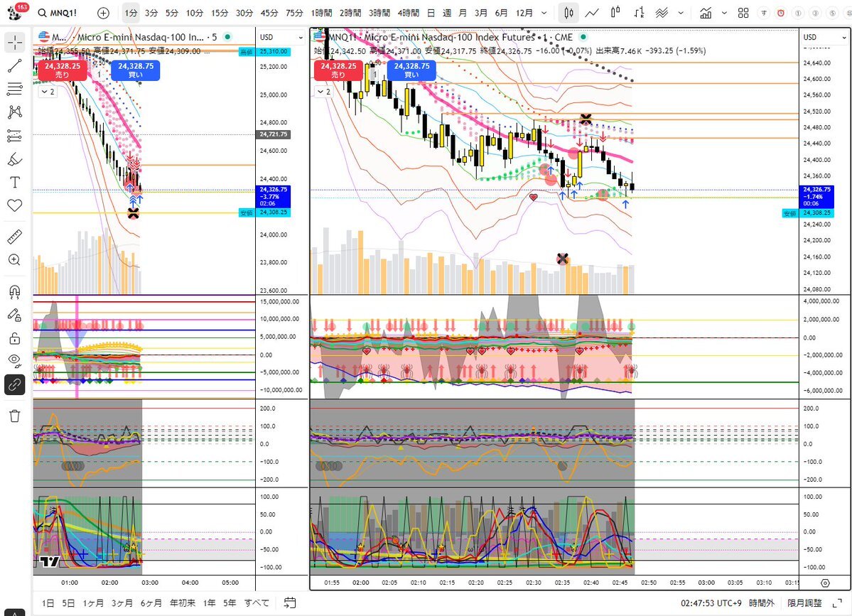
Task: Activate the zoom in tool
Action: tap(14, 260)
